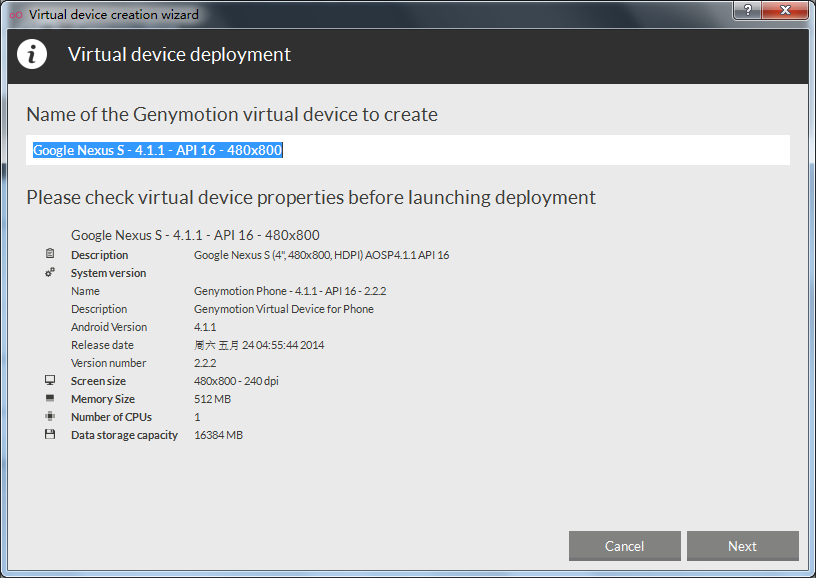
Task: Click the Screen size property label
Action: 98,381
